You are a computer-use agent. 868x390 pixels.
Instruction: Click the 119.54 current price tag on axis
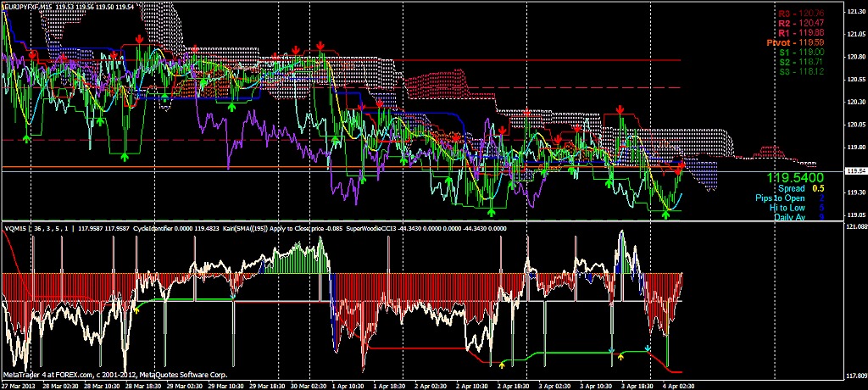(855, 171)
